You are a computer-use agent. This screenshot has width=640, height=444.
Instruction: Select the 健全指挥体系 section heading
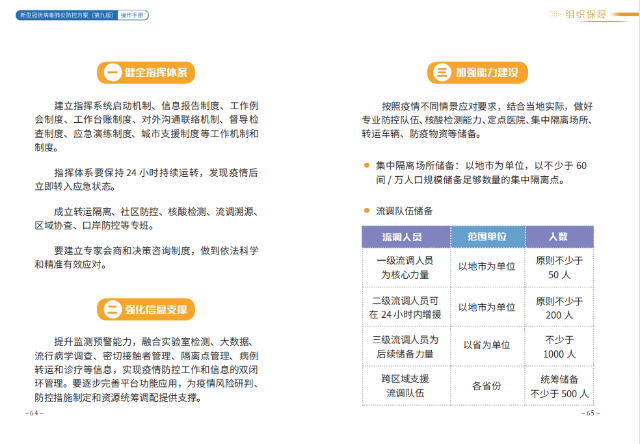[157, 73]
